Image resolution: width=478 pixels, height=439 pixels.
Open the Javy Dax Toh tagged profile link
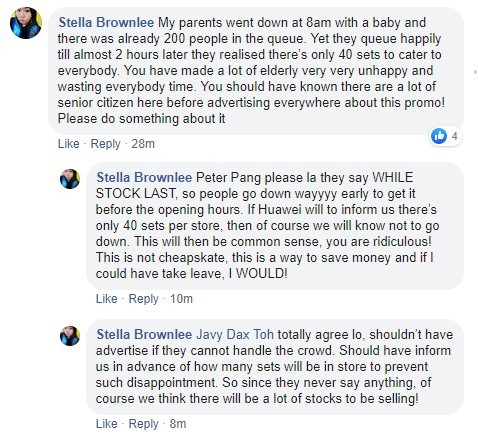tap(235, 335)
